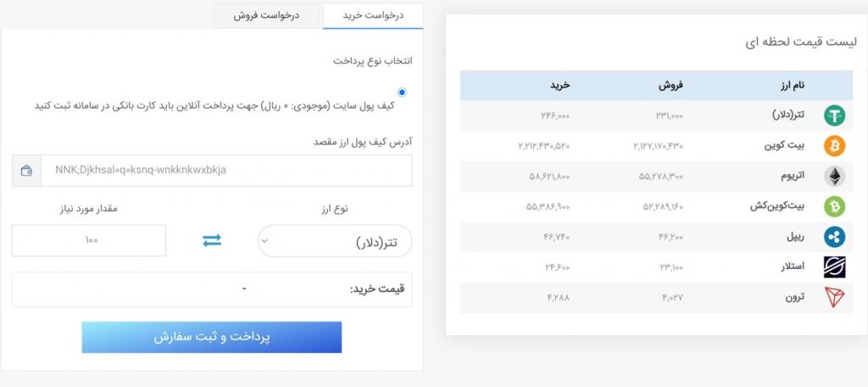Click the swap arrows between currency and amount
The width and height of the screenshot is (868, 387).
[x=211, y=241]
